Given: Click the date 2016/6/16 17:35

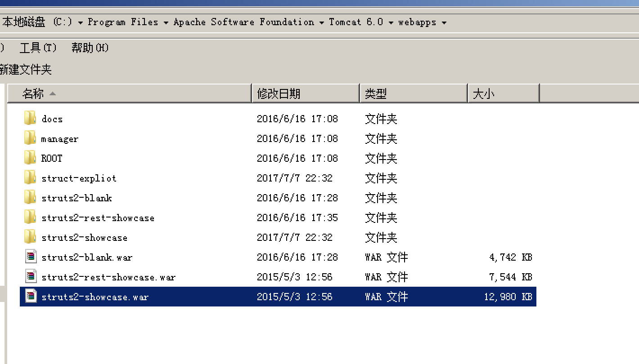Looking at the screenshot, I should click(297, 218).
